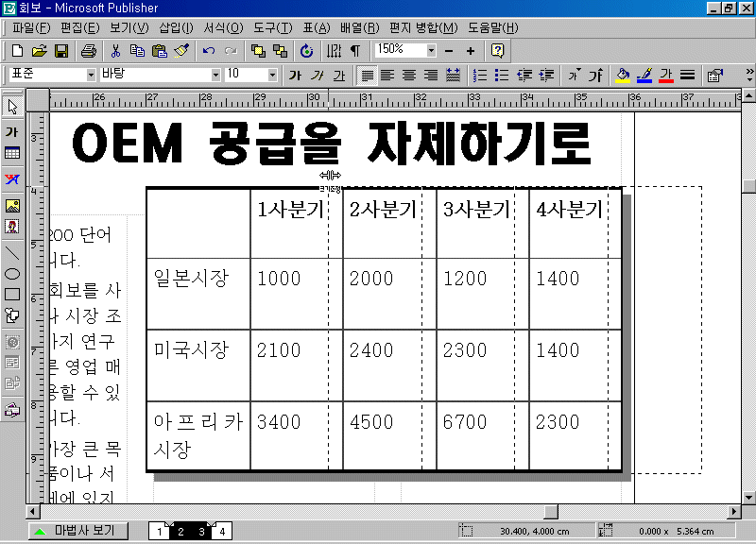Paste with the clipboard icon
Image resolution: width=756 pixels, height=544 pixels.
click(159, 51)
